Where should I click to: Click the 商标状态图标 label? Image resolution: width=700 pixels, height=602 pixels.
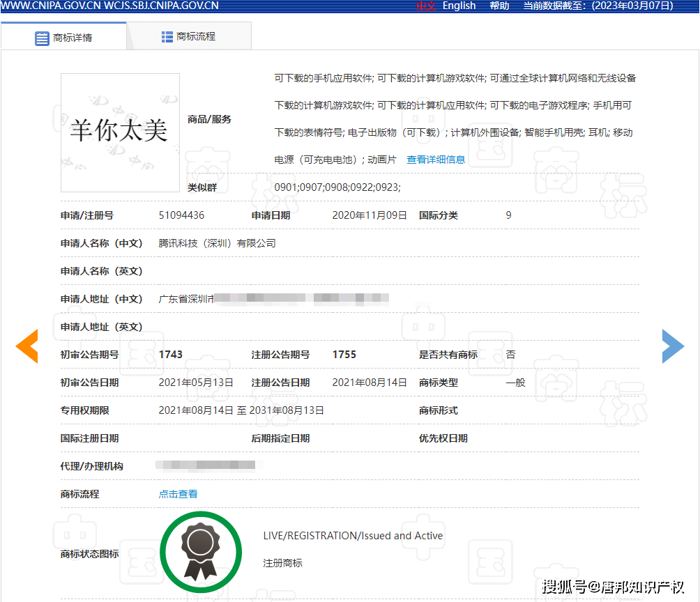[90, 554]
